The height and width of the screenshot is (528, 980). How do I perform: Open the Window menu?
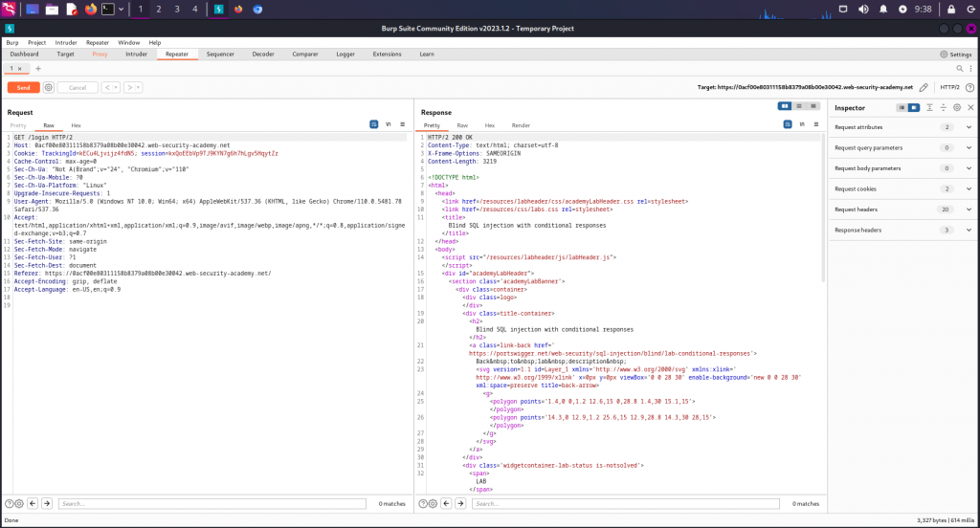pyautogui.click(x=129, y=42)
